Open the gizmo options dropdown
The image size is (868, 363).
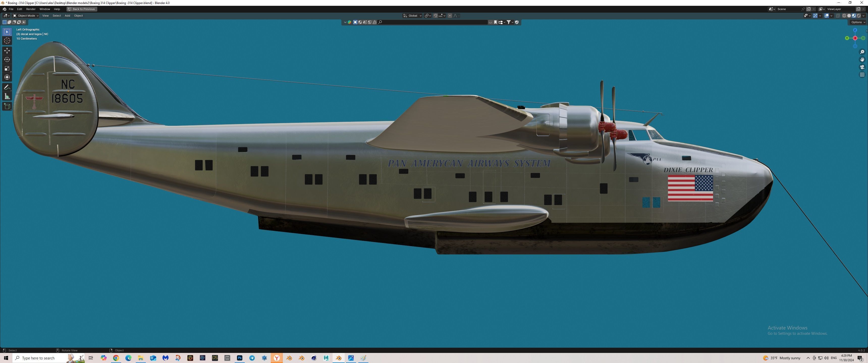click(x=820, y=15)
